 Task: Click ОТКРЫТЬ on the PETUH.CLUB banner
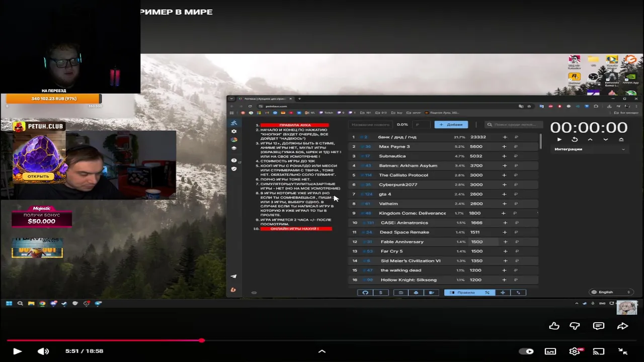(x=38, y=176)
